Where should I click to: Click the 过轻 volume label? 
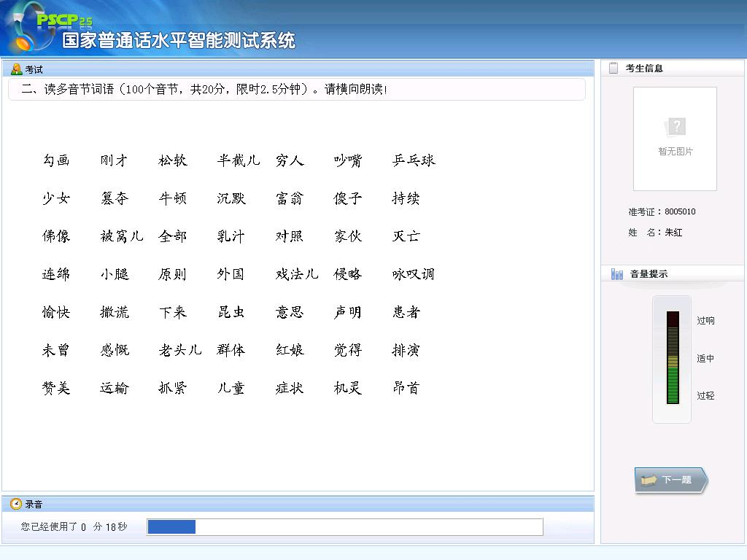(x=705, y=396)
